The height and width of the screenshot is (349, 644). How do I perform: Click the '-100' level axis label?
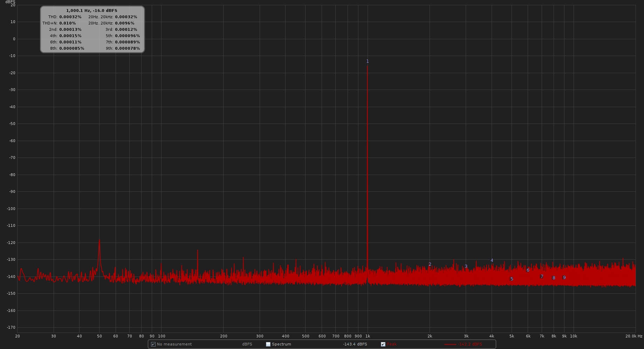11,209
